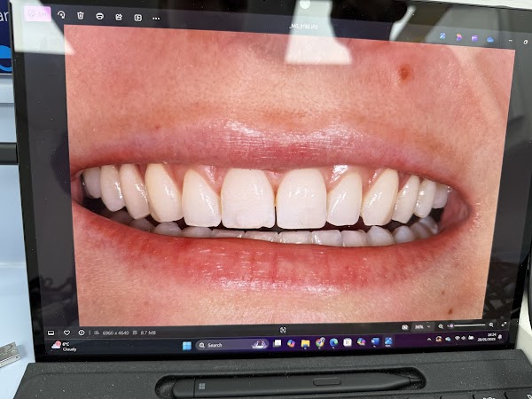Rotate the photo
Viewport: 532px width, 399px height.
tap(61, 14)
